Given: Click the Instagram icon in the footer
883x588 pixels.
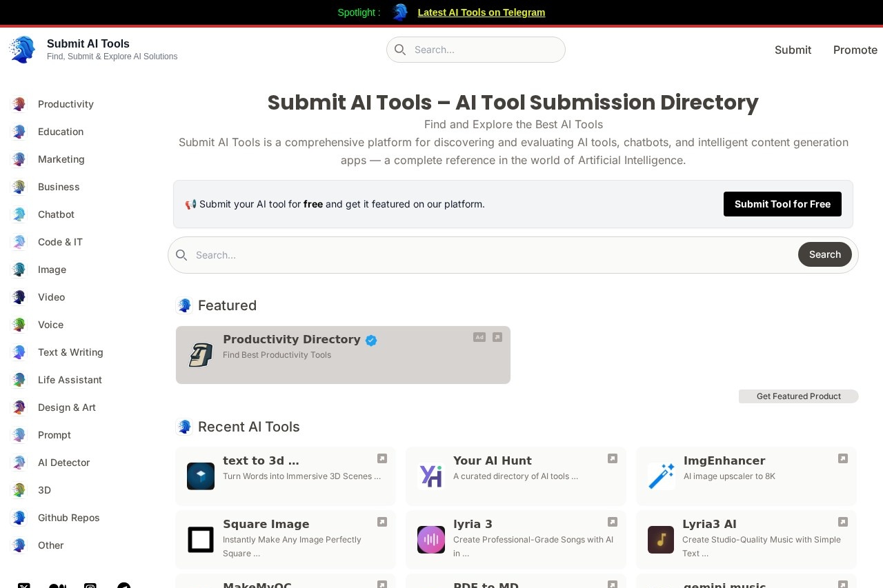Looking at the screenshot, I should (90, 586).
